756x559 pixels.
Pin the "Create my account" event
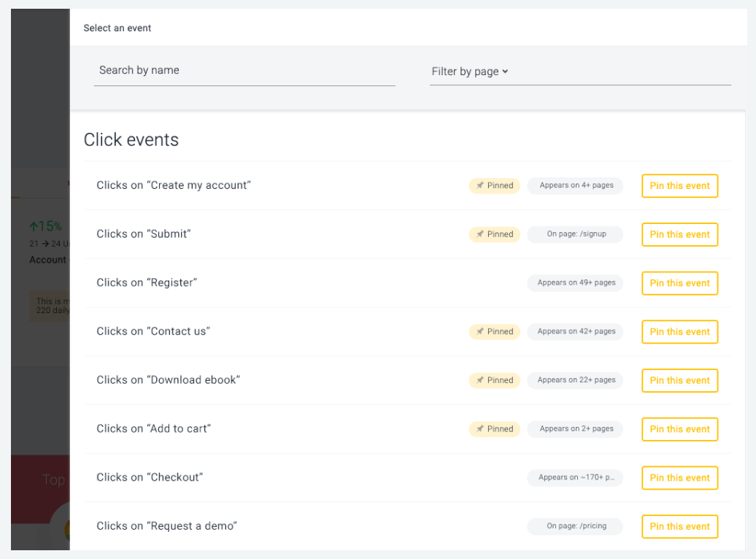point(679,186)
